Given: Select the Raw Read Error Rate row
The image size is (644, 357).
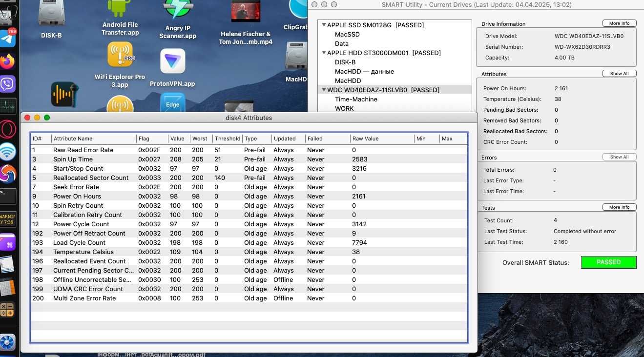Looking at the screenshot, I should (249, 150).
